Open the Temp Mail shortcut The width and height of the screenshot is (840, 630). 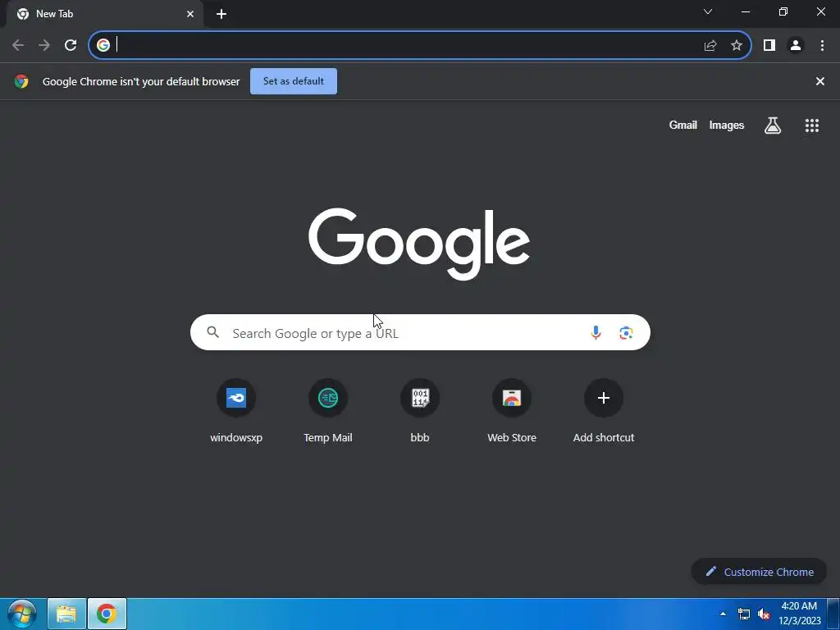[328, 411]
